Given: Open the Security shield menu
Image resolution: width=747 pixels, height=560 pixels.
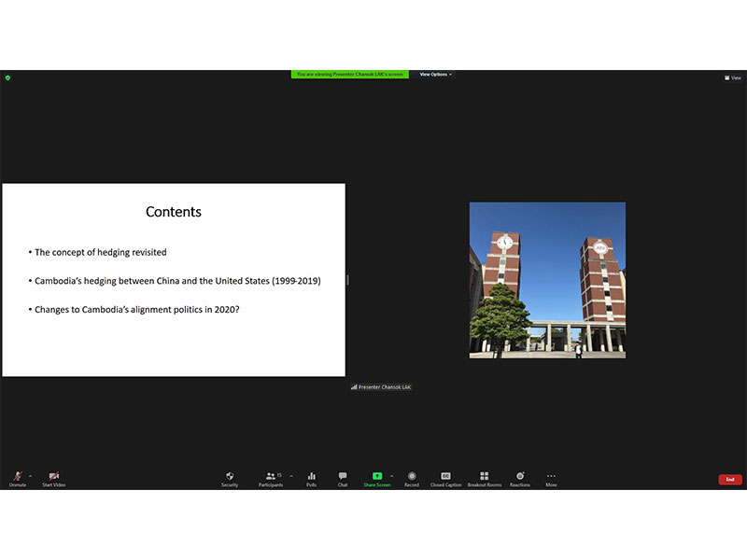Looking at the screenshot, I should [x=230, y=478].
